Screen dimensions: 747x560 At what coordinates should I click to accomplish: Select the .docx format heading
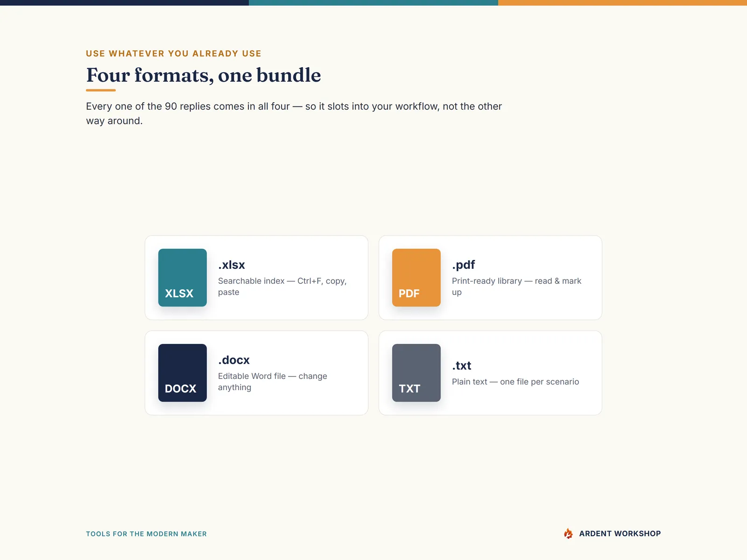[x=234, y=360]
